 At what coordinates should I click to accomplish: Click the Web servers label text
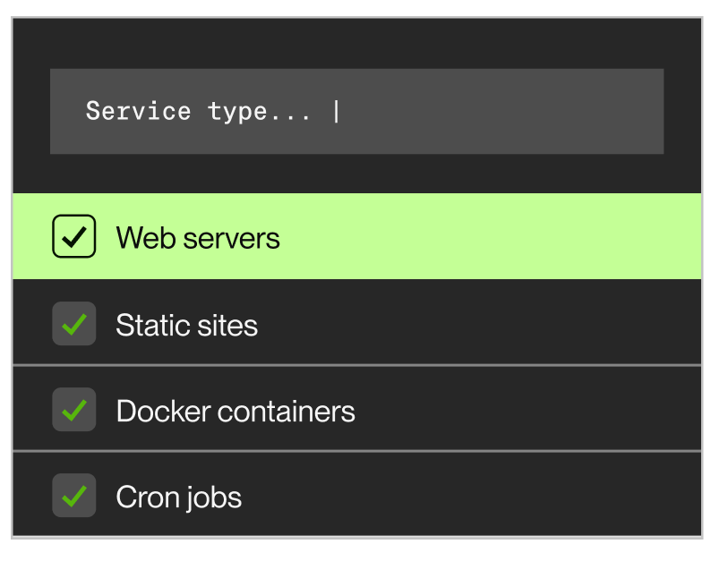coord(198,238)
